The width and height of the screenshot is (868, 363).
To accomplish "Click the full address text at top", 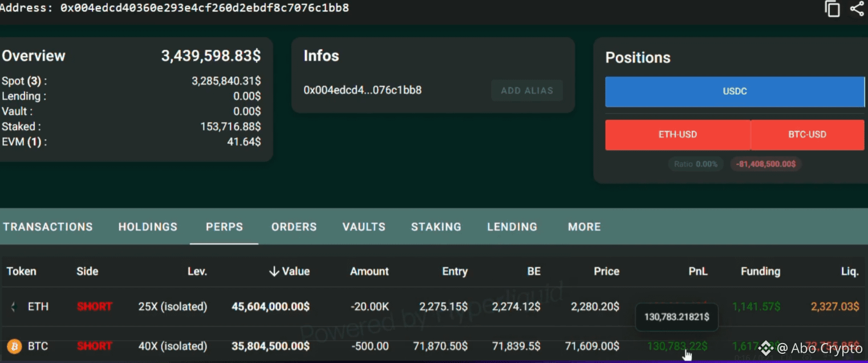I will click(x=204, y=8).
